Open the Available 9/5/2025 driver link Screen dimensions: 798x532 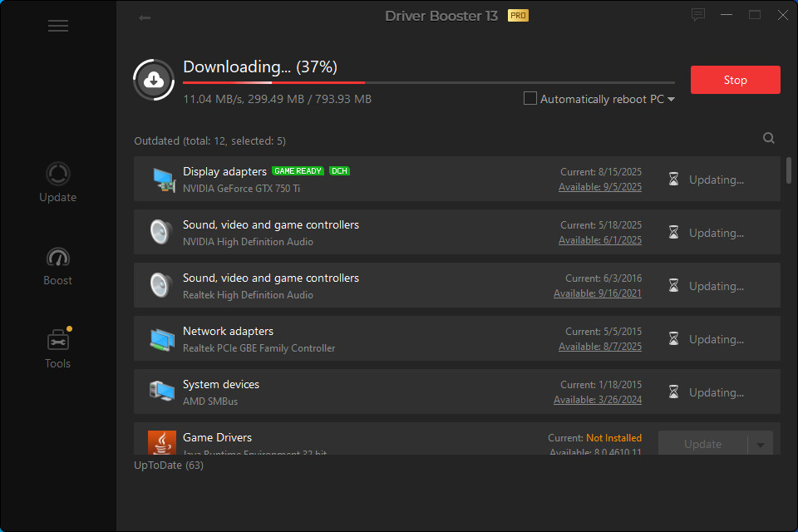click(x=600, y=186)
